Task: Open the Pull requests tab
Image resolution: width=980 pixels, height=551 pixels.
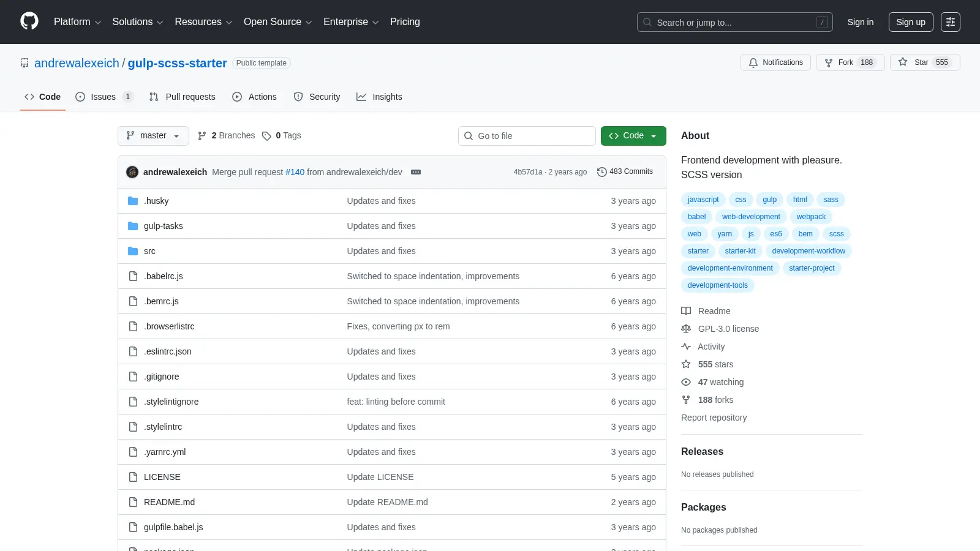Action: tap(183, 97)
